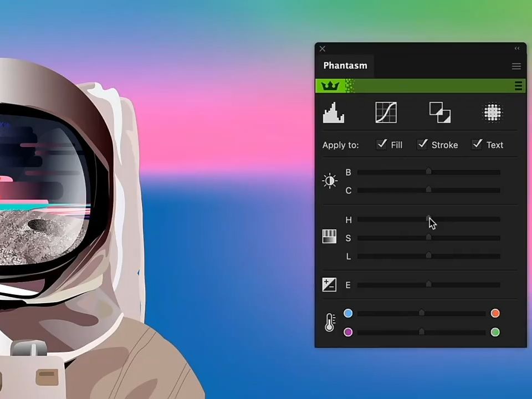Viewport: 532px width, 399px height.
Task: Click the Apply to label
Action: coord(340,145)
